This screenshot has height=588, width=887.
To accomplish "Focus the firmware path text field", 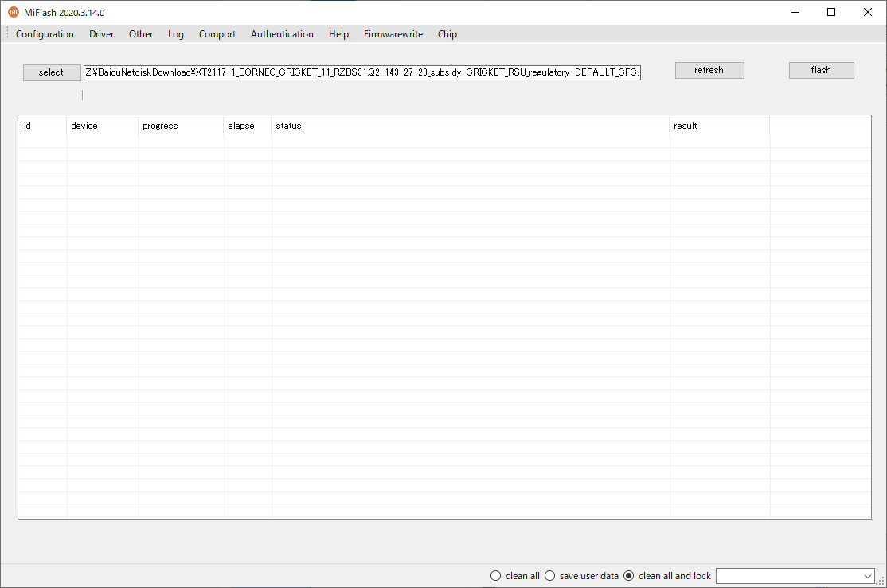I will (362, 72).
